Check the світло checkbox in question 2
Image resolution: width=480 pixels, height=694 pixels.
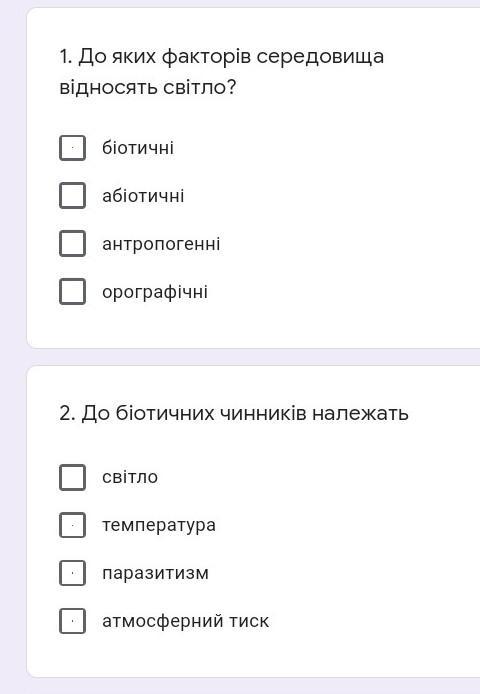click(x=72, y=477)
